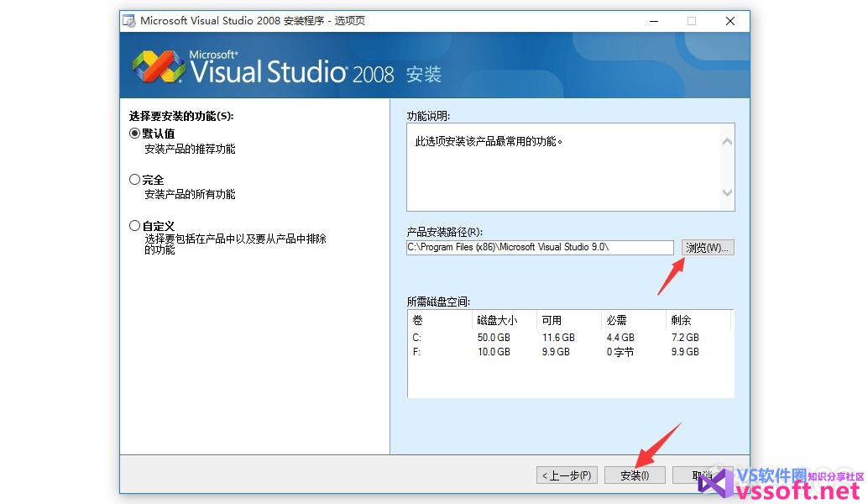Click scroll up arrow in 功能说明 box
868x504 pixels.
tap(728, 142)
